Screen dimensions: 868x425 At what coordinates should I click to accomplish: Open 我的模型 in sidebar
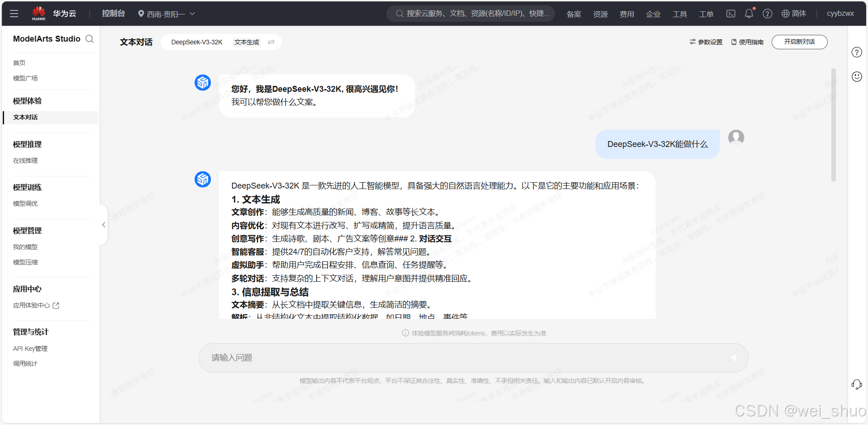[25, 247]
